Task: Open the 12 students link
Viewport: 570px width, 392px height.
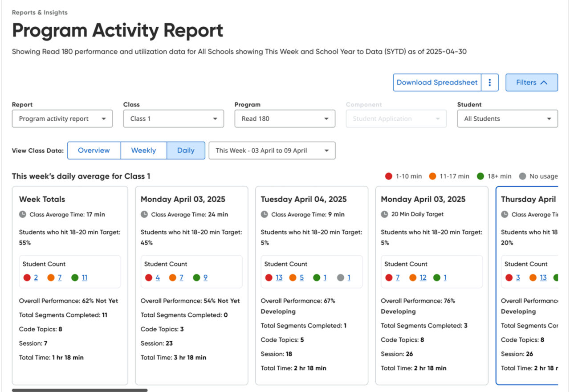Action: pyautogui.click(x=423, y=278)
